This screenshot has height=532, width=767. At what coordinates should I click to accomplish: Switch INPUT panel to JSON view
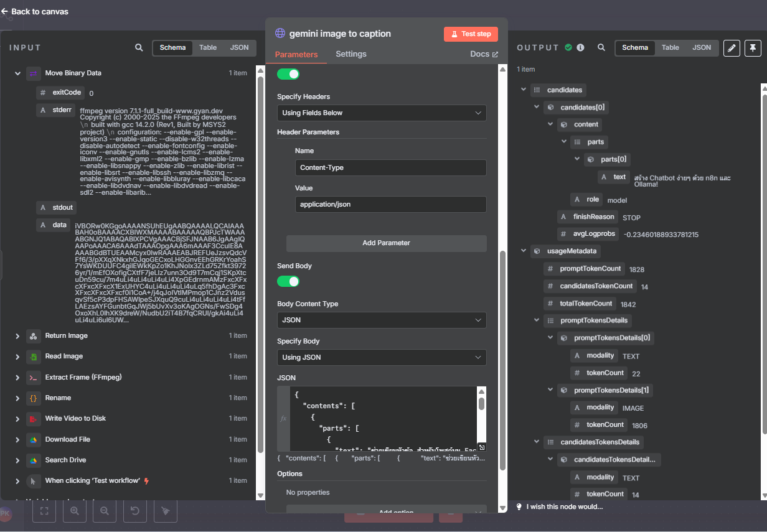pyautogui.click(x=239, y=47)
